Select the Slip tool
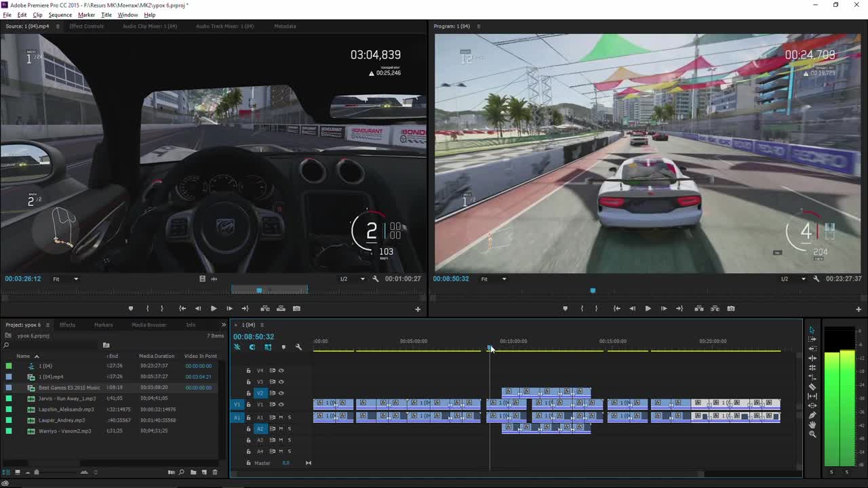Image resolution: width=868 pixels, height=488 pixels. tap(812, 396)
